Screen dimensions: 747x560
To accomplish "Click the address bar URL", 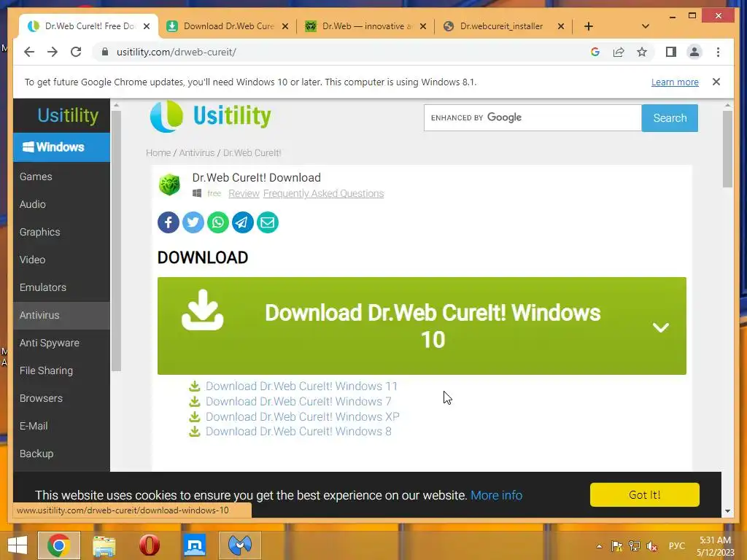I will (x=177, y=52).
